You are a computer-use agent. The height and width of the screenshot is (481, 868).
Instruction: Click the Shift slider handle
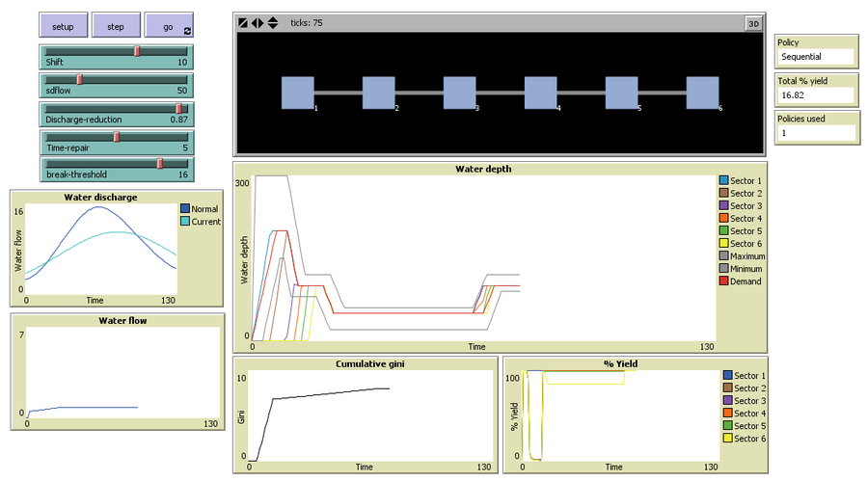pyautogui.click(x=137, y=51)
